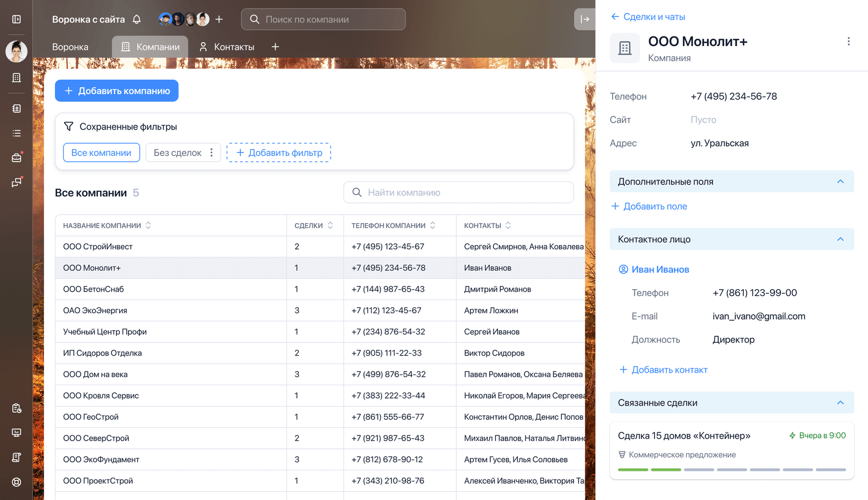Click the Добавить компанию button
Viewport: 868px width, 500px height.
coord(117,91)
